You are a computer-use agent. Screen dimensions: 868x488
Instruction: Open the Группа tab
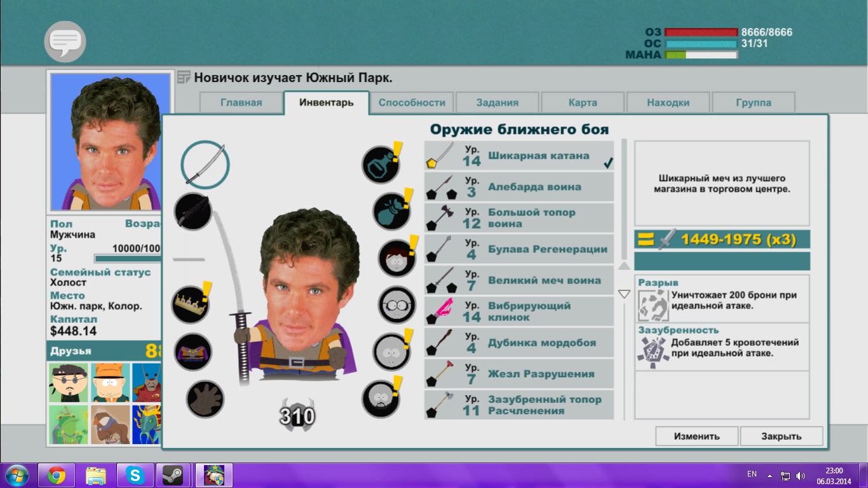[x=754, y=102]
